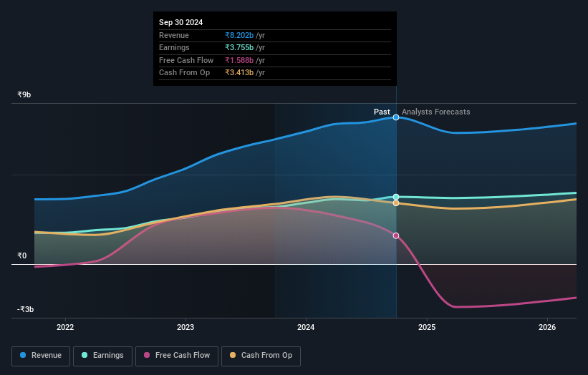The image size is (588, 375).
Task: Click the Cash From Op label in tooltip
Action: (184, 73)
